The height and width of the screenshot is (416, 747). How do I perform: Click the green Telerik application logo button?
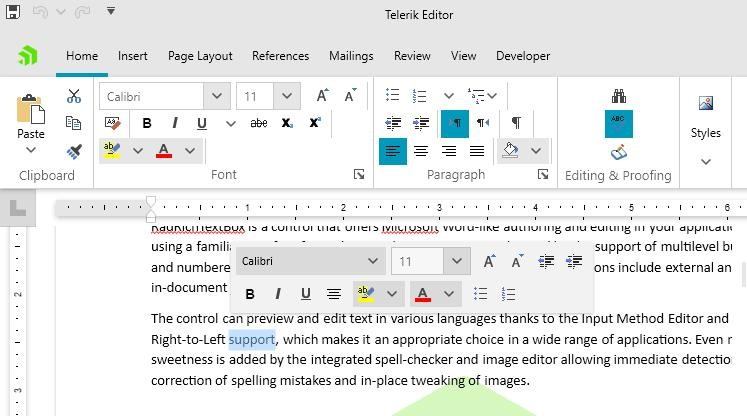(x=28, y=56)
